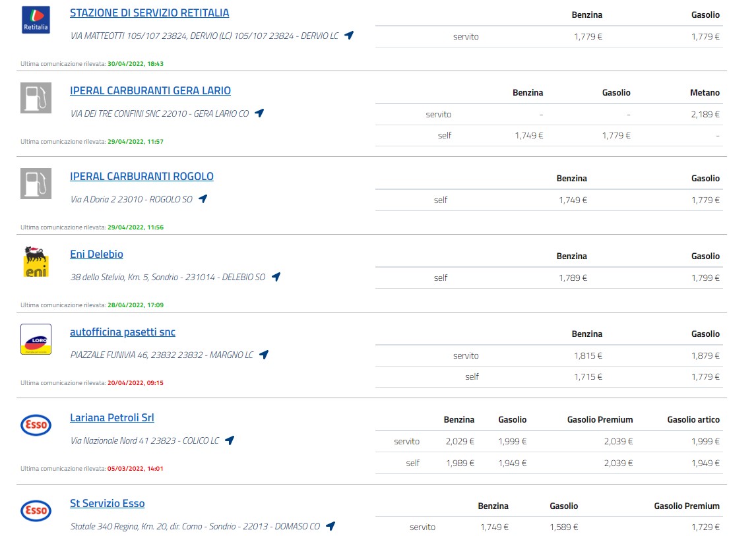Click Gasolio artico column header
Screen dimensions: 756x536
tap(693, 420)
